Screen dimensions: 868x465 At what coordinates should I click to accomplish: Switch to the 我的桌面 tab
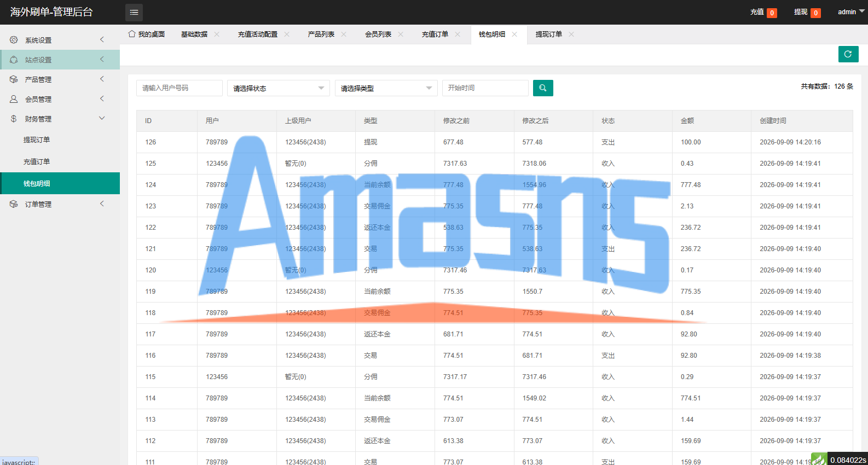[x=146, y=34]
